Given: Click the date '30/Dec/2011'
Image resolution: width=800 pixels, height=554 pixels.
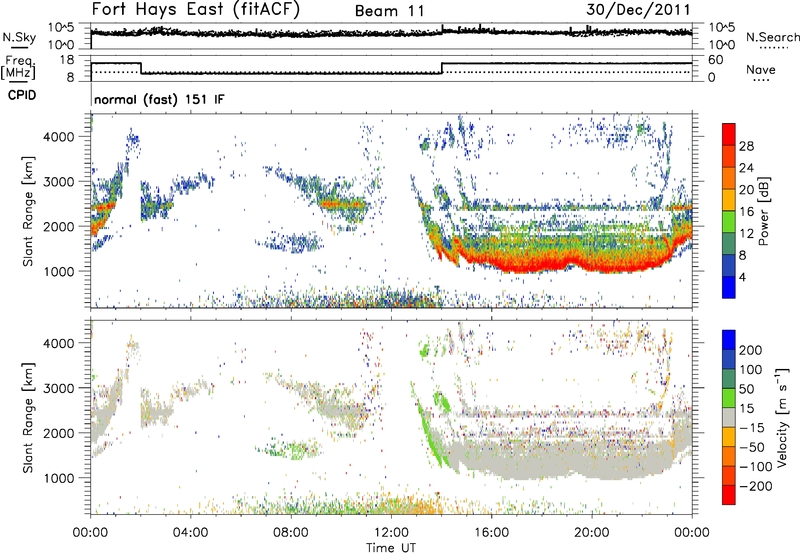Looking at the screenshot, I should 638,10.
